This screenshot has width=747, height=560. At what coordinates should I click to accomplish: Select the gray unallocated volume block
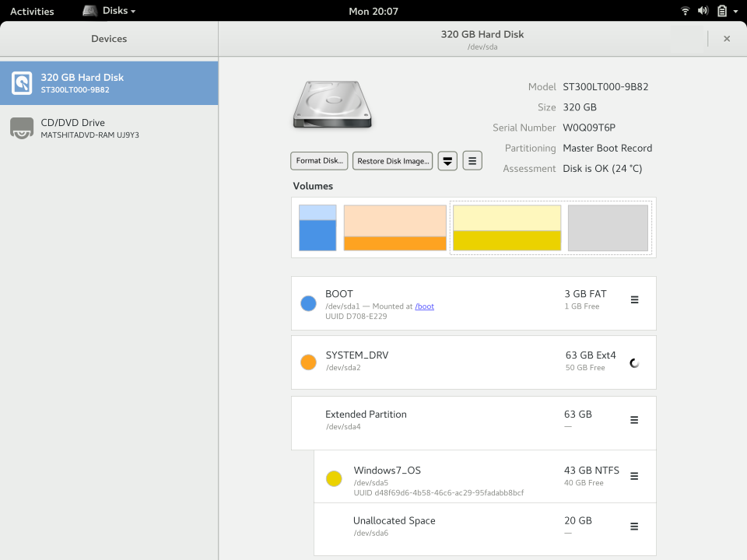coord(608,228)
